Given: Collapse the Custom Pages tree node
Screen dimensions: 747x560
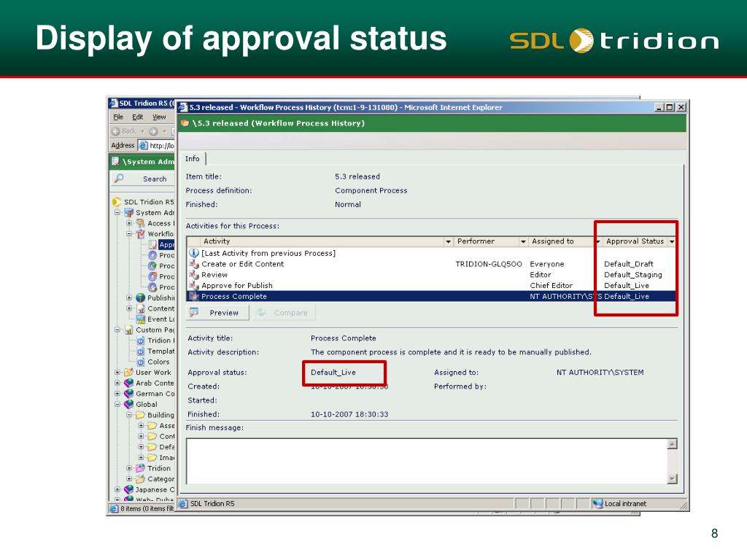Looking at the screenshot, I should 117,330.
